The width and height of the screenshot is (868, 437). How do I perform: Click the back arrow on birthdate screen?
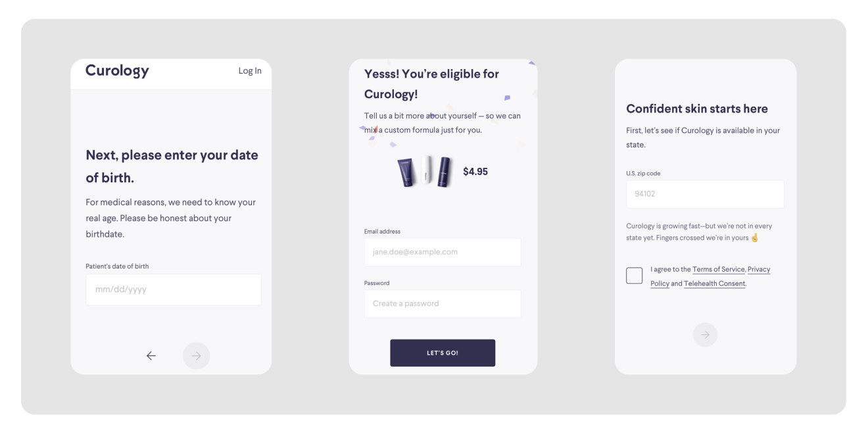(x=151, y=356)
